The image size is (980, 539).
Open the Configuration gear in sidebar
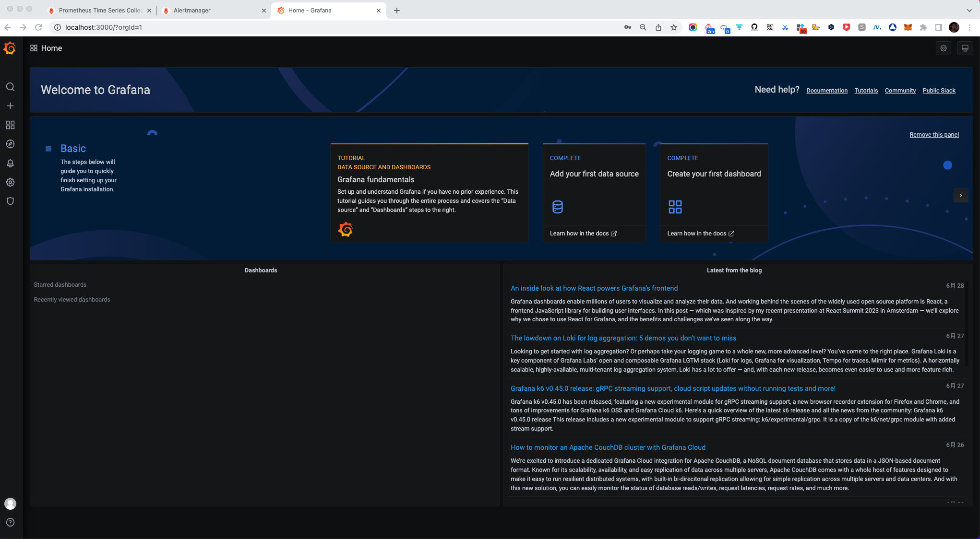[10, 182]
